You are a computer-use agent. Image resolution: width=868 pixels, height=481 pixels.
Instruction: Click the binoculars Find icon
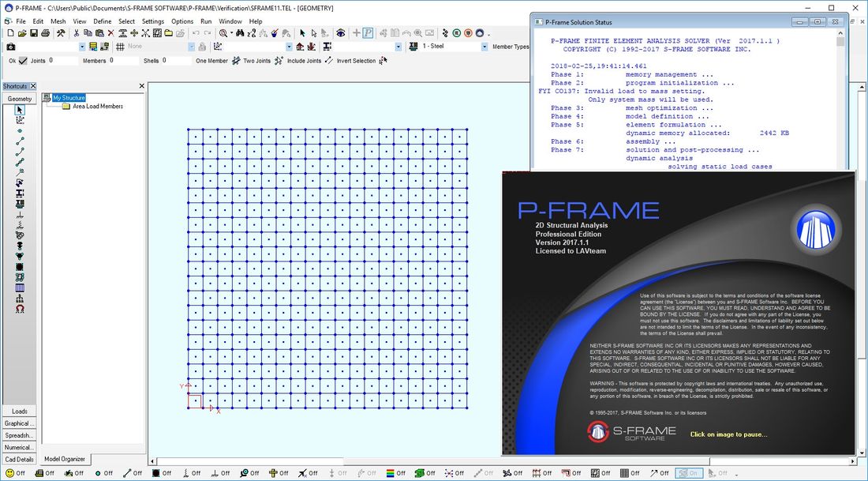click(x=240, y=33)
